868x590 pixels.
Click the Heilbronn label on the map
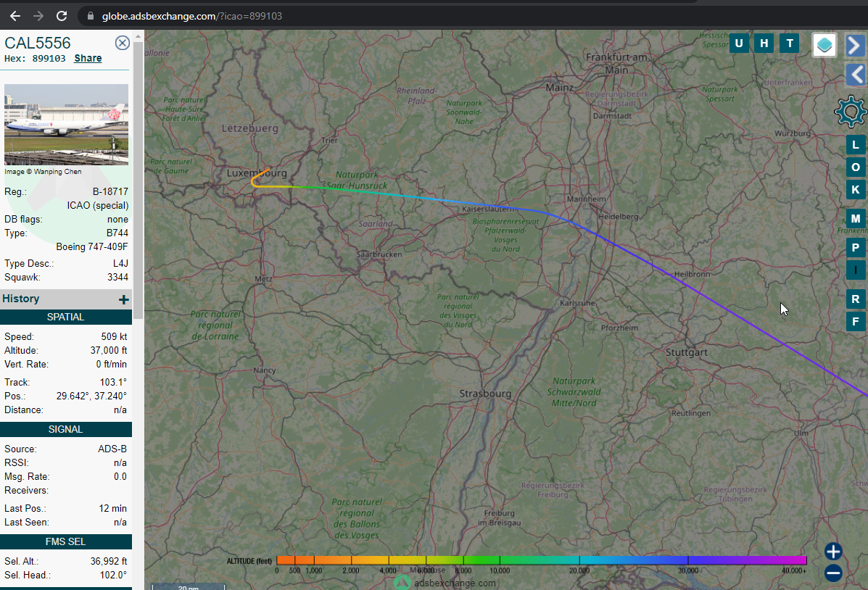692,274
